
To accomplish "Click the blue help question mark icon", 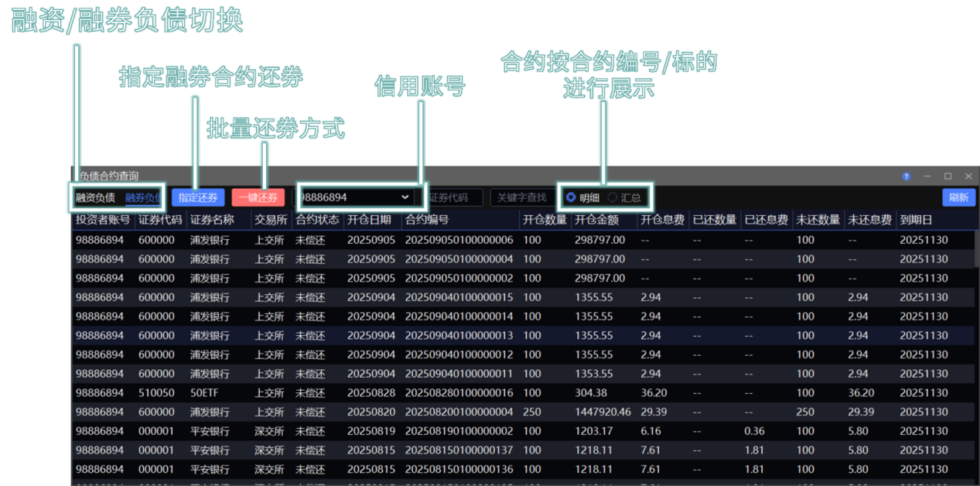I will pos(907,176).
